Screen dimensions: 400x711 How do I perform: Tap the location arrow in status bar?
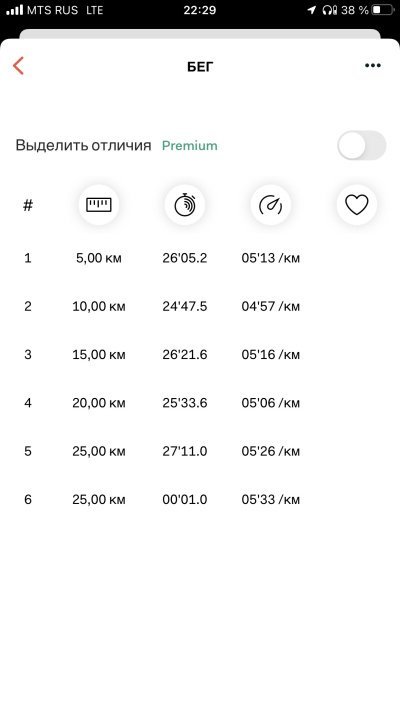pyautogui.click(x=312, y=10)
